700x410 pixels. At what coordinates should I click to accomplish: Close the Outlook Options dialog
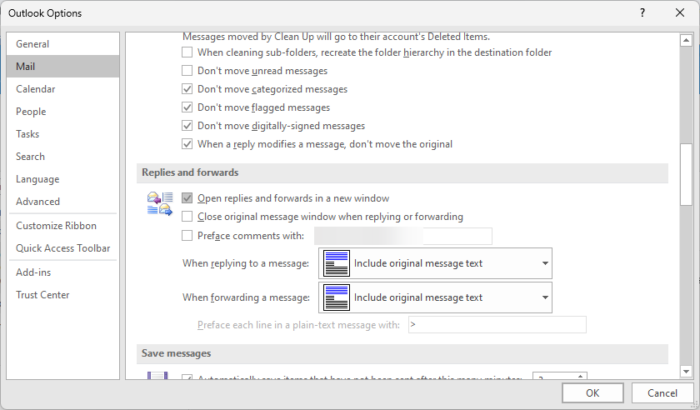click(x=679, y=13)
